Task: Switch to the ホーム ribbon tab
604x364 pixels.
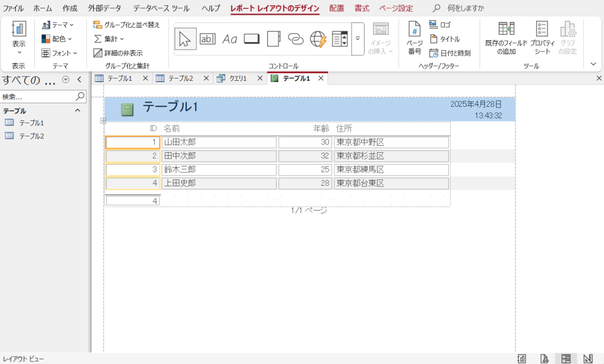Action: click(x=42, y=8)
